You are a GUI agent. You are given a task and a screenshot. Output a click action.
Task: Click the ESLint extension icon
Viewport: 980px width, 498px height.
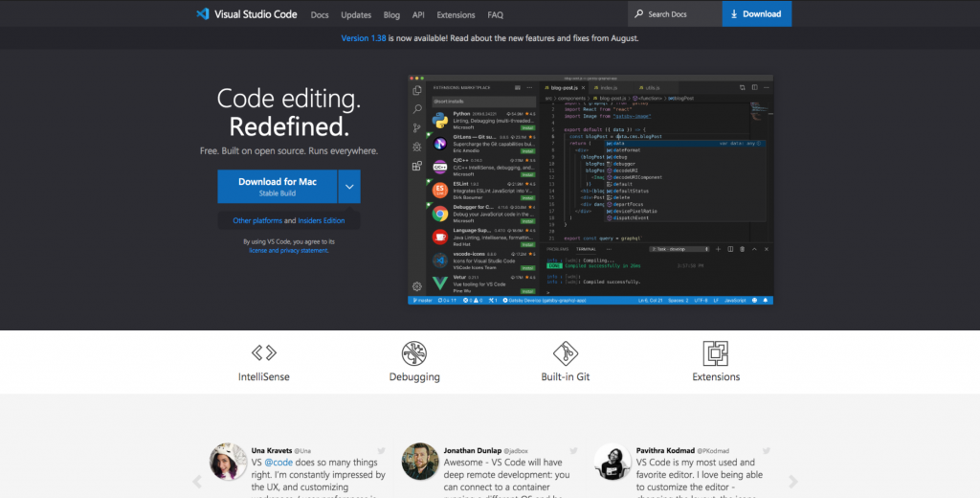coord(440,191)
